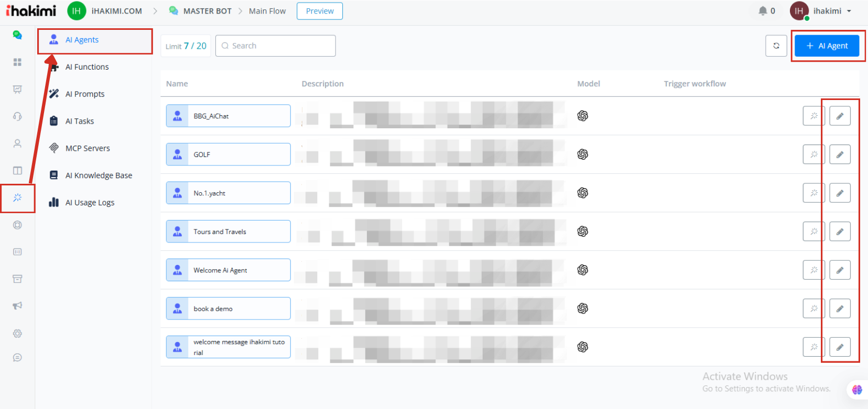
Task: Select AI Knowledge Base in the side menu
Action: pyautogui.click(x=99, y=175)
